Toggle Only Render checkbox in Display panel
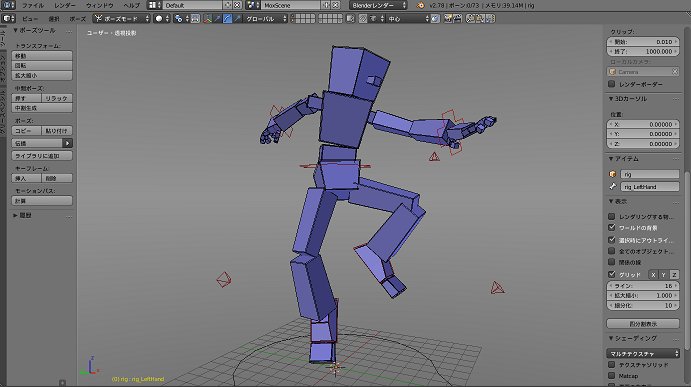Image resolution: width=691 pixels, height=387 pixels. pos(612,216)
